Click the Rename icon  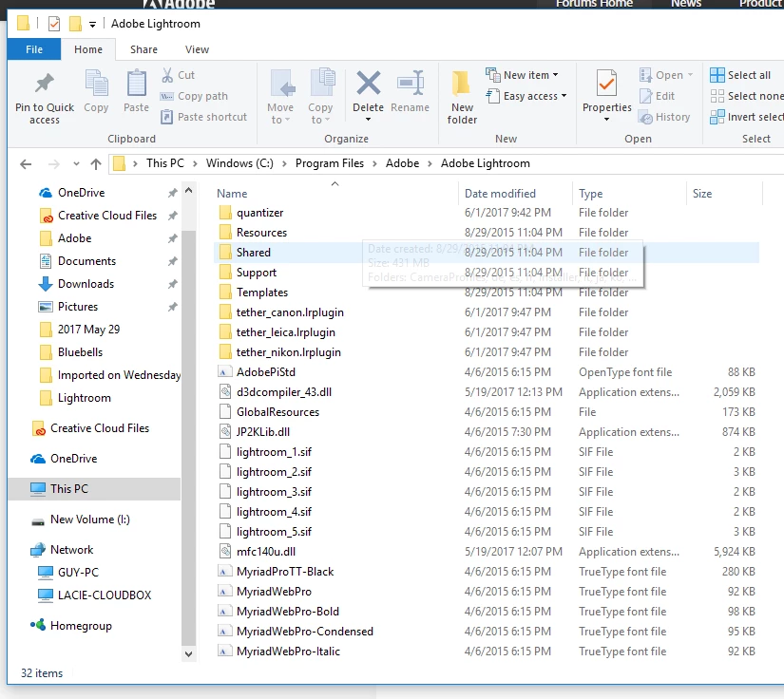pos(411,83)
